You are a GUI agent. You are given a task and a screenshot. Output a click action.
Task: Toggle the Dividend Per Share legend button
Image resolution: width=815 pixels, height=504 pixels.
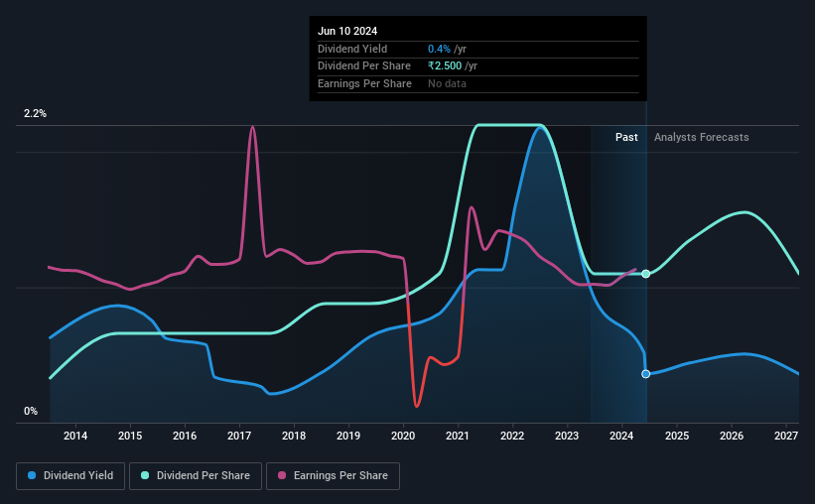click(196, 476)
